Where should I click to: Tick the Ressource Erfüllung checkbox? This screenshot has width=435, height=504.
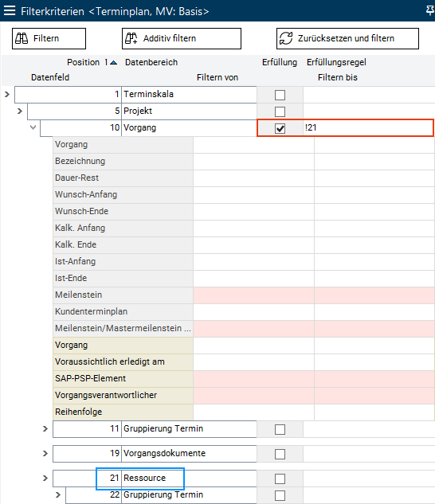click(x=280, y=479)
